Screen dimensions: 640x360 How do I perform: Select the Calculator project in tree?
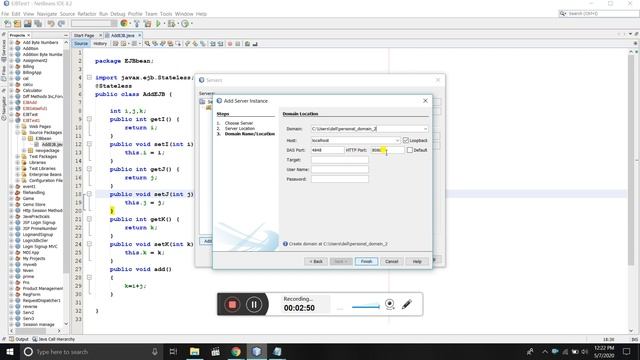coord(32,91)
